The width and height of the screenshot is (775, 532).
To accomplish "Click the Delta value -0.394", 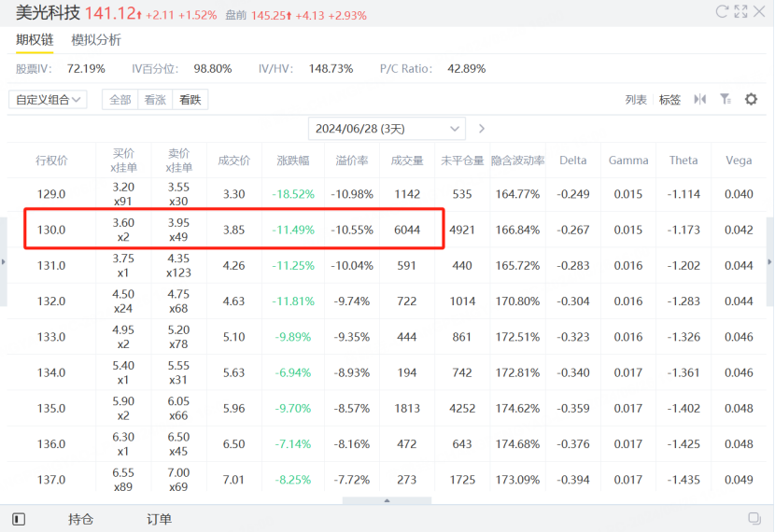I will point(573,480).
